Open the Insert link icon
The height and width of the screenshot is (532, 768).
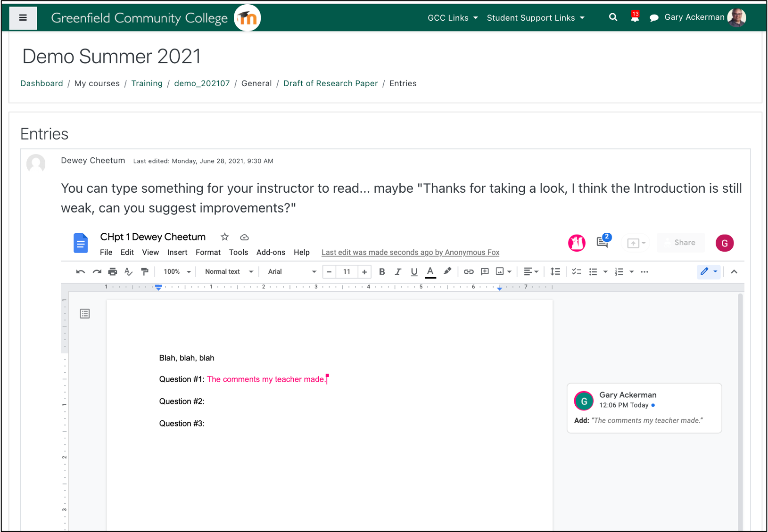[469, 271]
